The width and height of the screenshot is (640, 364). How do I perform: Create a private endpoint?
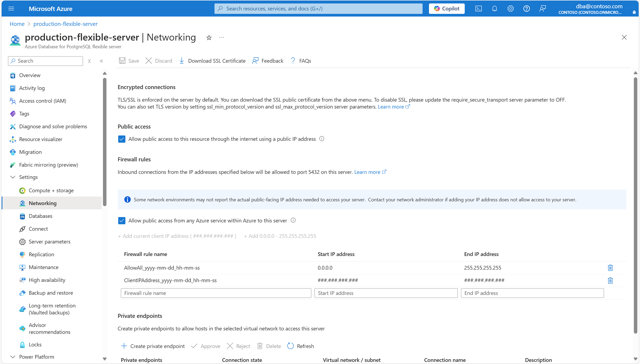[153, 346]
